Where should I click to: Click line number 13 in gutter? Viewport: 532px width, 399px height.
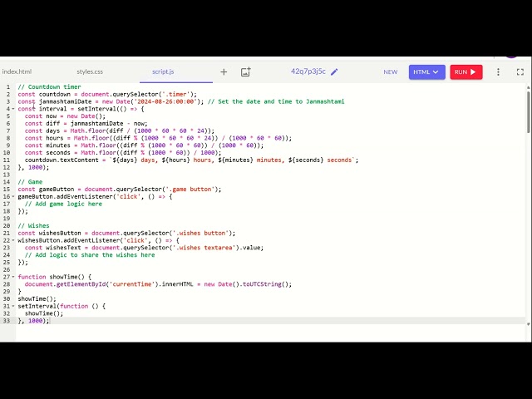(7, 175)
